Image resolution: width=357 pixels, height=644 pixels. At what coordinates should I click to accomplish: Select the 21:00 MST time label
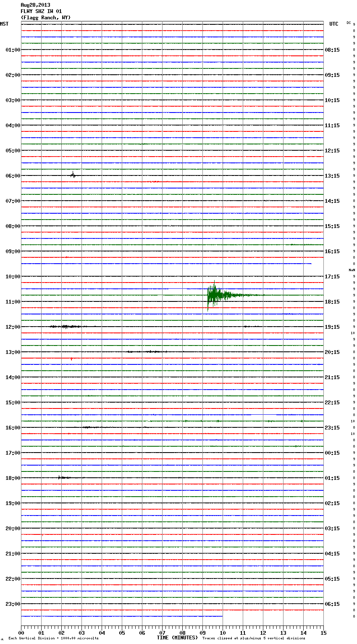[x=13, y=554]
